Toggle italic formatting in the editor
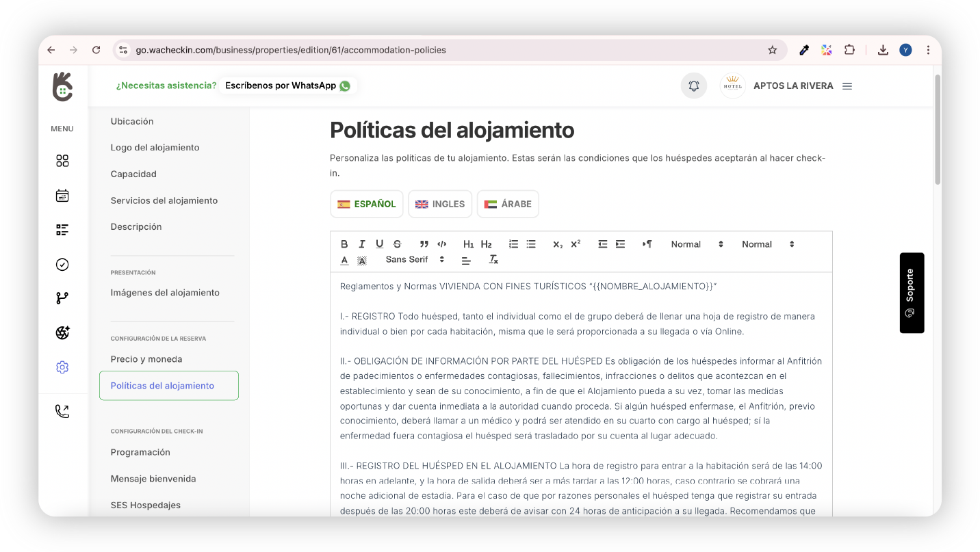Screen dimensions: 980x552 click(x=362, y=244)
